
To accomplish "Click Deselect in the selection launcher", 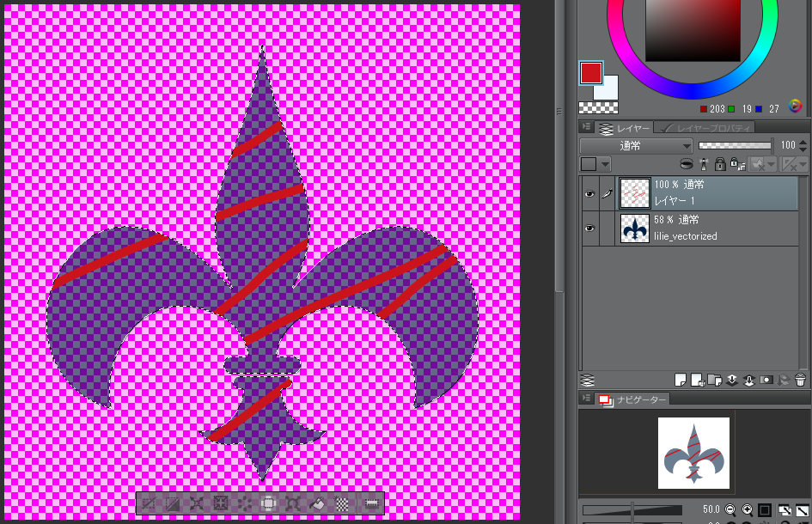I will pyautogui.click(x=150, y=503).
